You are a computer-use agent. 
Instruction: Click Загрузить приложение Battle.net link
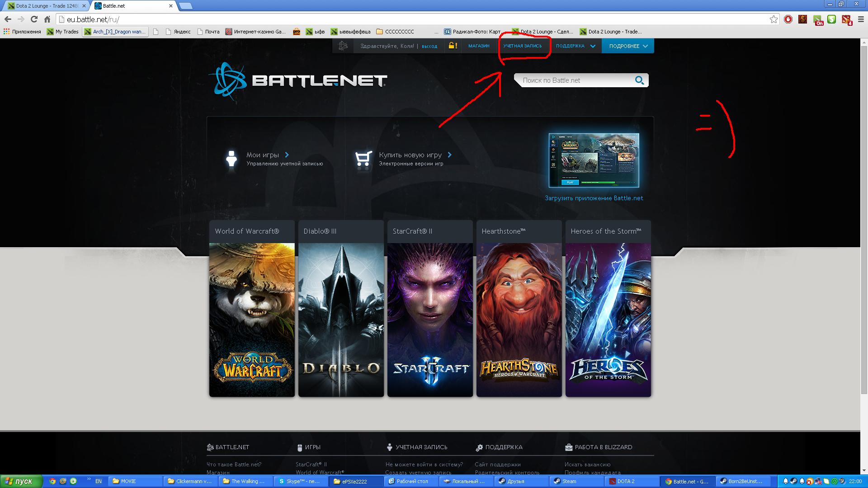coord(594,198)
